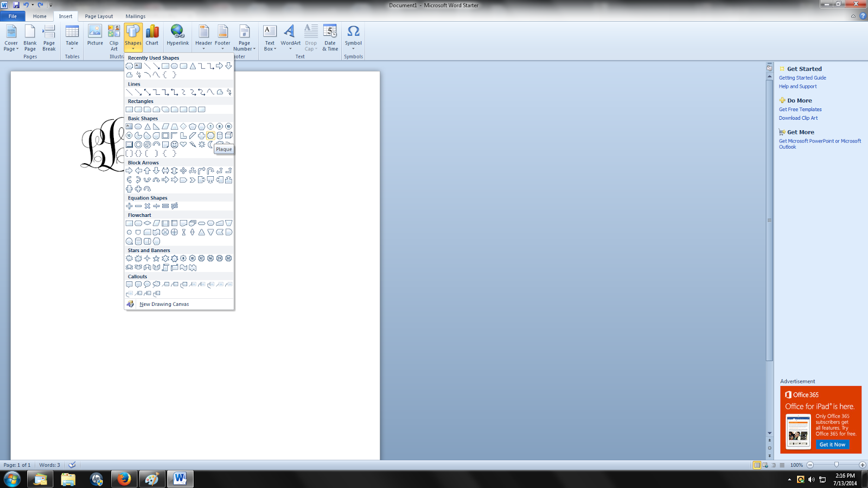Undo the last action
The height and width of the screenshot is (488, 868).
[x=25, y=5]
